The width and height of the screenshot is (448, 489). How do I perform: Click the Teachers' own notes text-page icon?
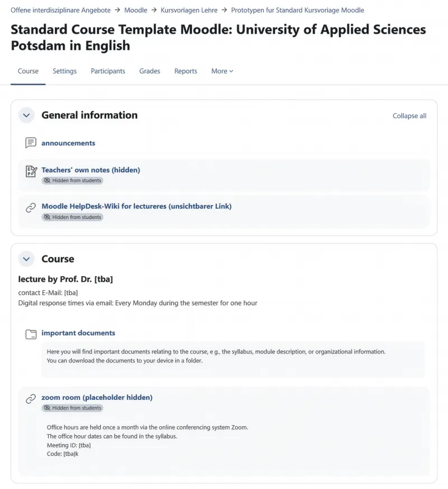pos(31,170)
